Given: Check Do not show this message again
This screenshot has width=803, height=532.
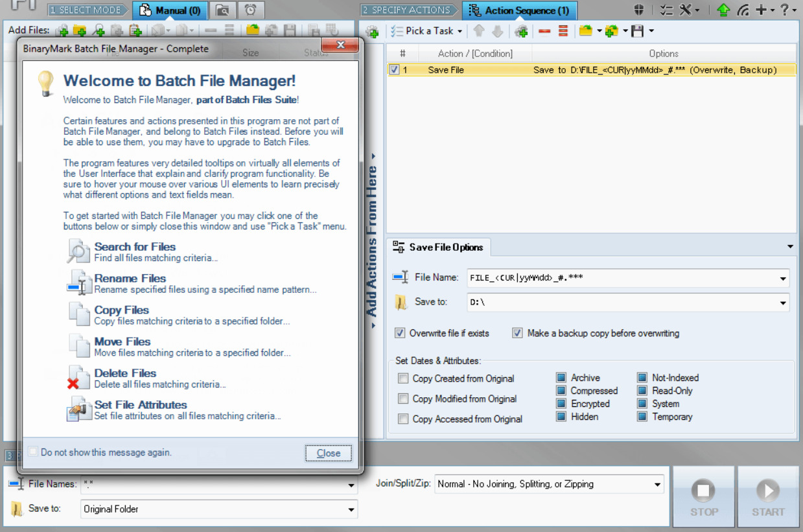Looking at the screenshot, I should [32, 452].
